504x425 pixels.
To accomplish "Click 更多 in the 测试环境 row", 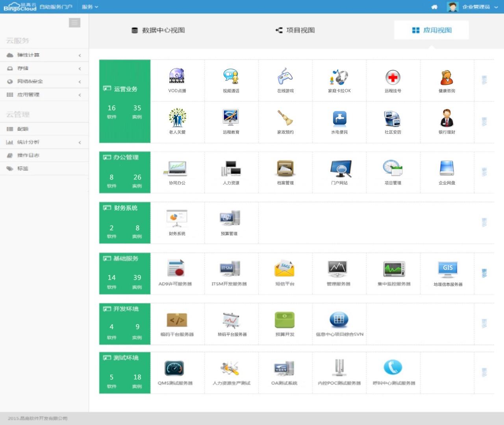I will (x=484, y=372).
